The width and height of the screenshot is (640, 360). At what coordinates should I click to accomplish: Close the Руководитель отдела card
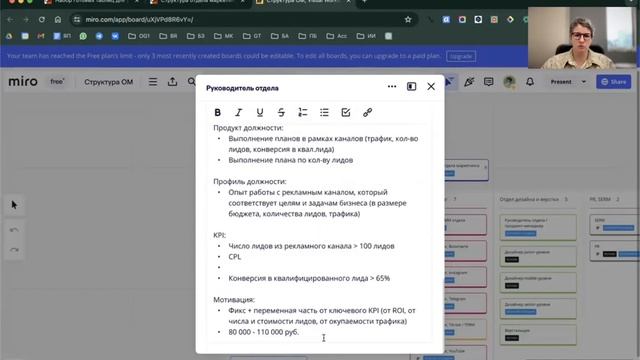click(x=431, y=87)
